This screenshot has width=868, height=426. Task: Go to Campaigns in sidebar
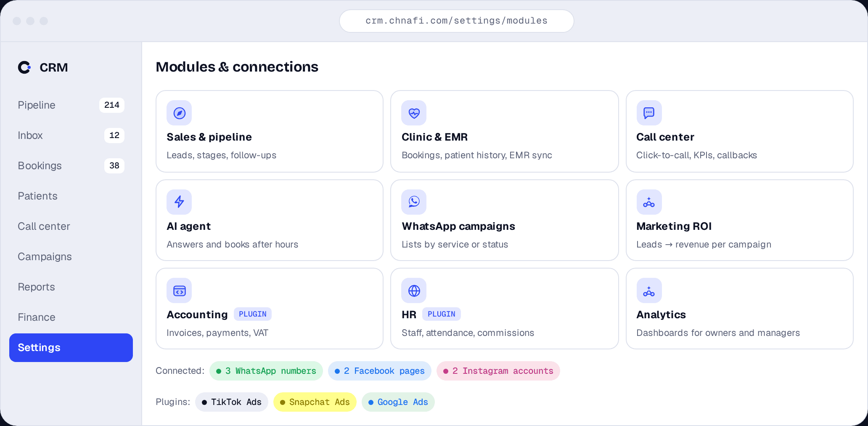71,257
